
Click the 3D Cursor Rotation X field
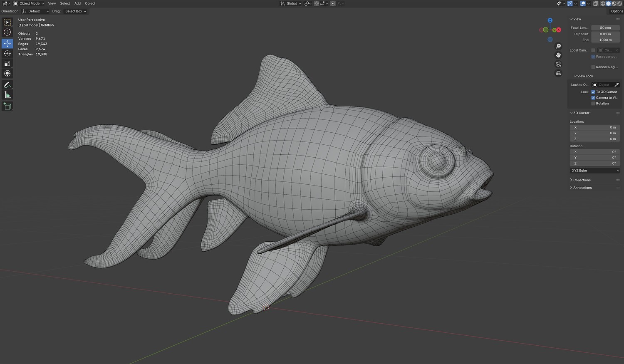click(x=595, y=152)
